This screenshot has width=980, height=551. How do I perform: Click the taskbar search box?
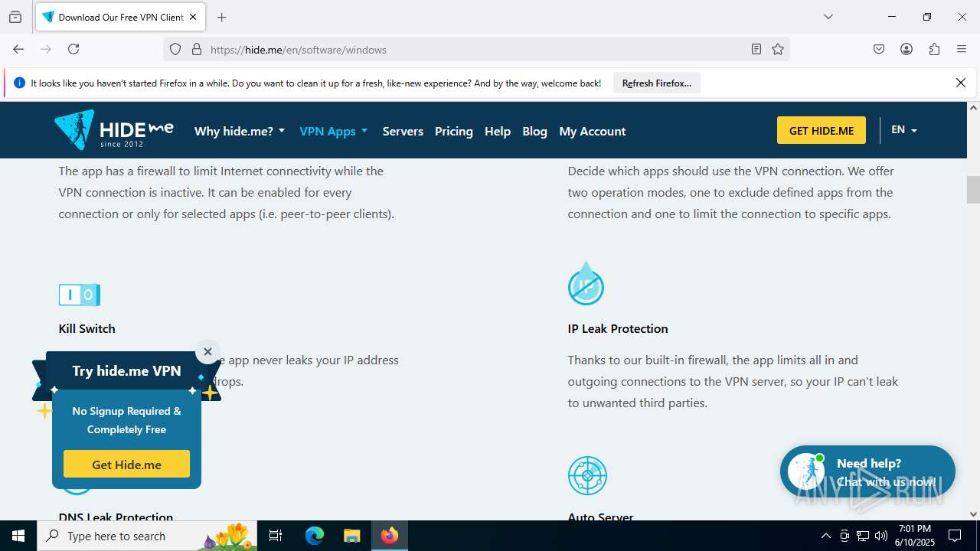(147, 536)
